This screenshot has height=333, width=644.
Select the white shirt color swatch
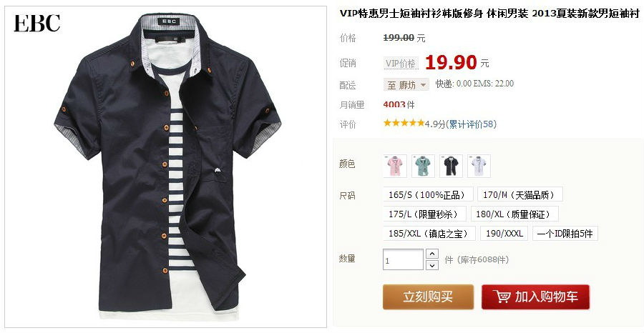click(x=479, y=166)
